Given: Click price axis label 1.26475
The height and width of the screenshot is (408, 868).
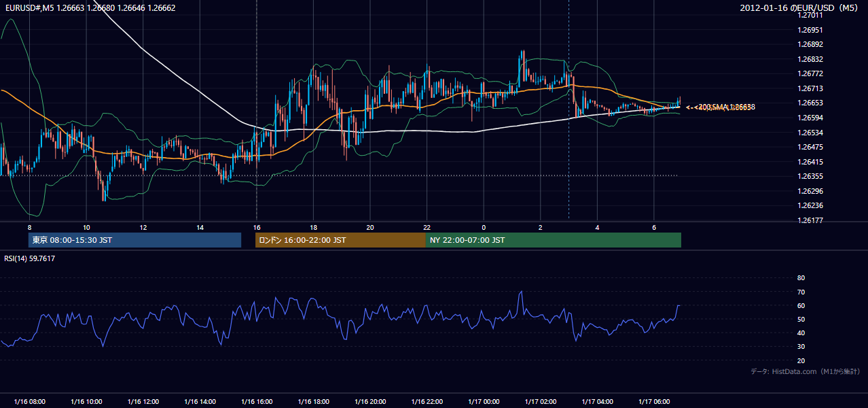Looking at the screenshot, I should coord(810,147).
